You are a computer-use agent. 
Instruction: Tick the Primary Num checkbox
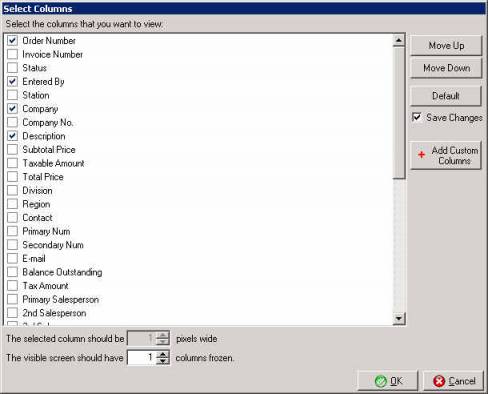tap(12, 231)
